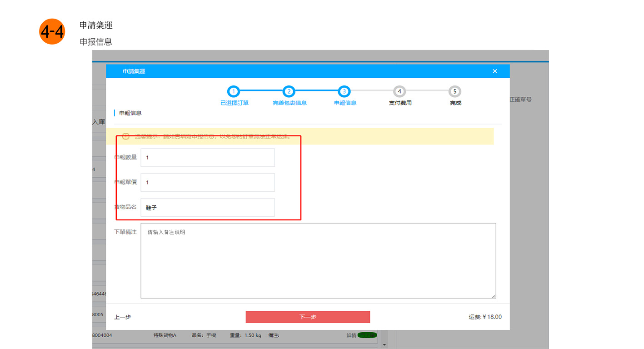Click into the 下單備注 textarea
The height and width of the screenshot is (349, 644).
click(x=318, y=260)
